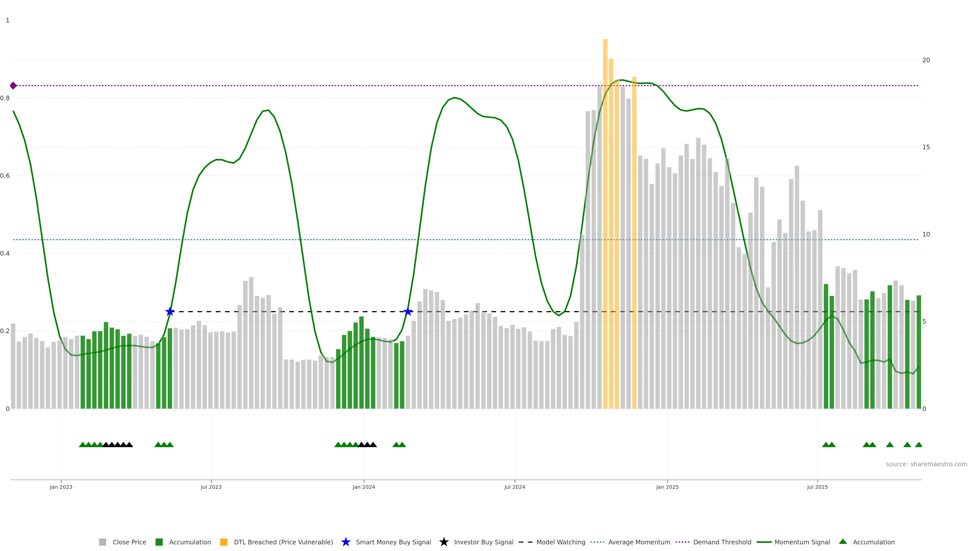Click the blue star marker after Jan 2024

(x=408, y=312)
